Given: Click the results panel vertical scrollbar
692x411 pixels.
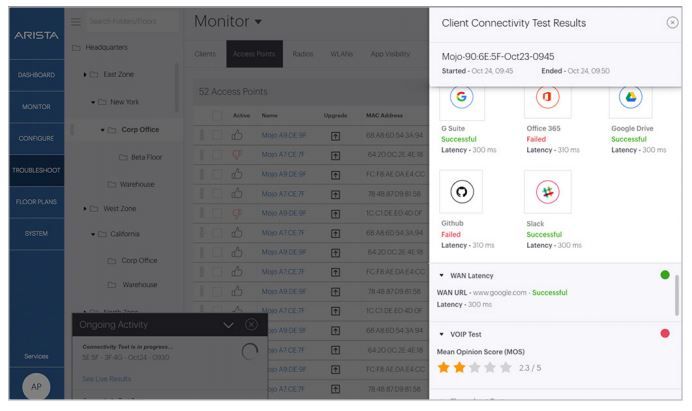Looking at the screenshot, I should 677,295.
